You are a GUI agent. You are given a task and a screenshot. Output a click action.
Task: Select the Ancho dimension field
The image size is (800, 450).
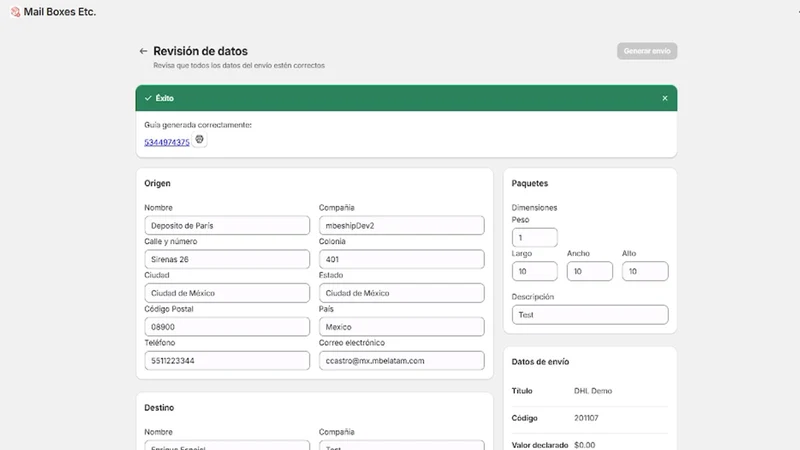[x=590, y=271]
